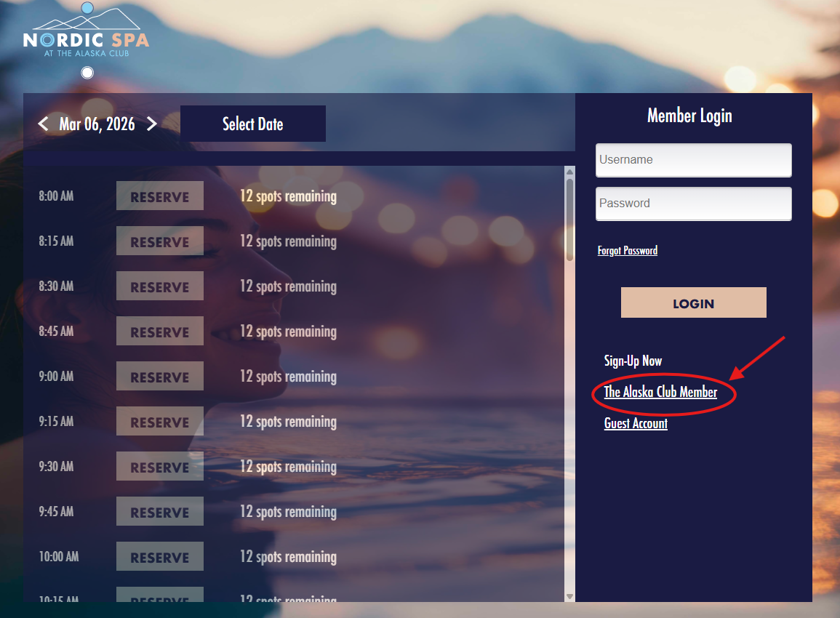The width and height of the screenshot is (840, 618).
Task: Reserve the 8:45 AM time slot
Action: pos(159,331)
